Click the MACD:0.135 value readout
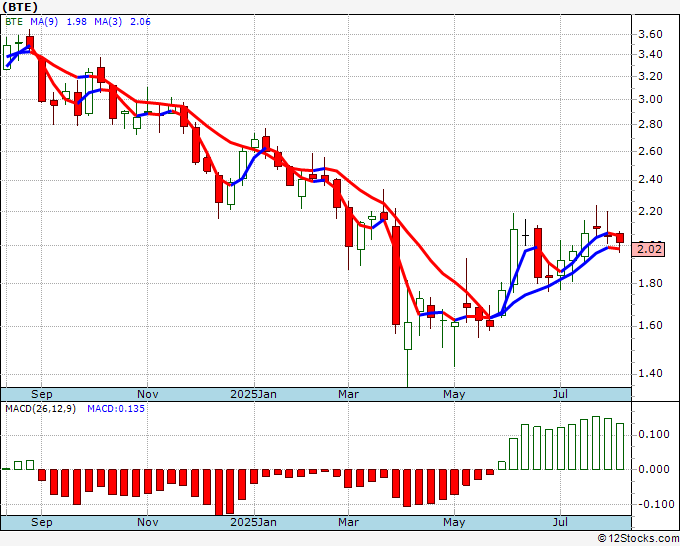The width and height of the screenshot is (680, 546). [116, 409]
